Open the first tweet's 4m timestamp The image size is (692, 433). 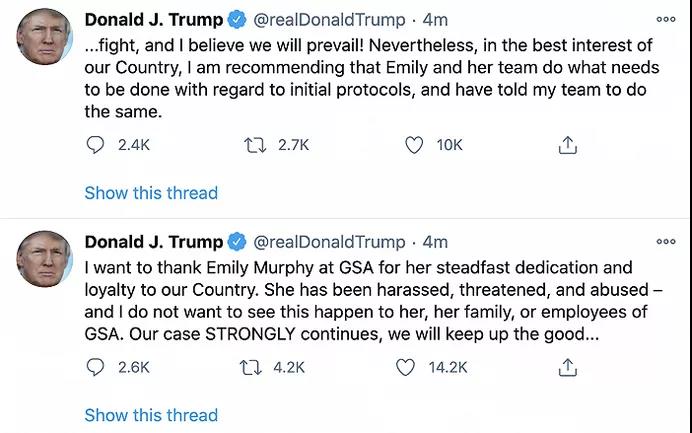point(435,19)
